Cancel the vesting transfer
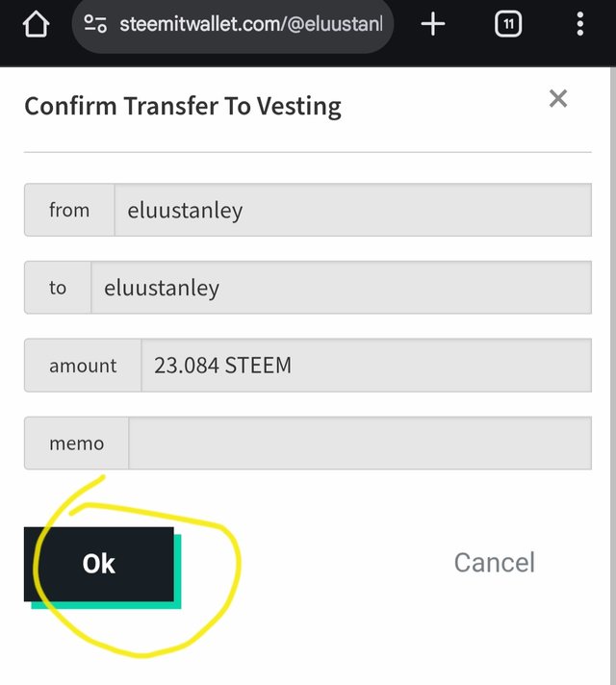The width and height of the screenshot is (616, 685). point(494,562)
